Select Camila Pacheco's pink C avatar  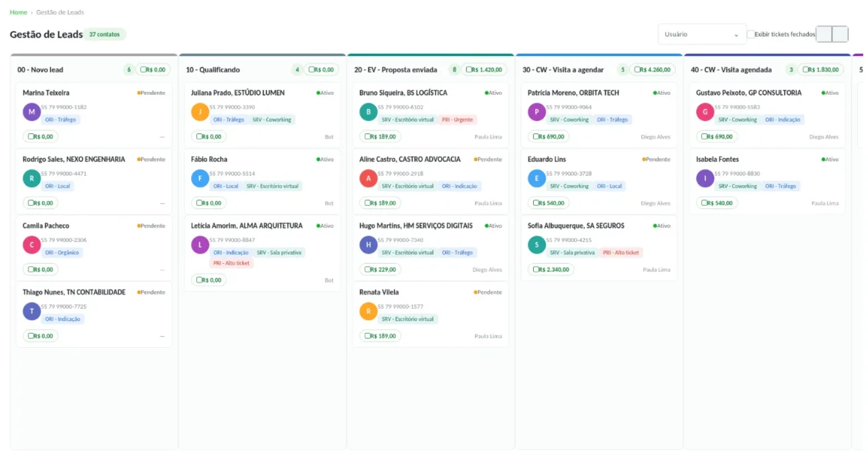click(x=32, y=245)
